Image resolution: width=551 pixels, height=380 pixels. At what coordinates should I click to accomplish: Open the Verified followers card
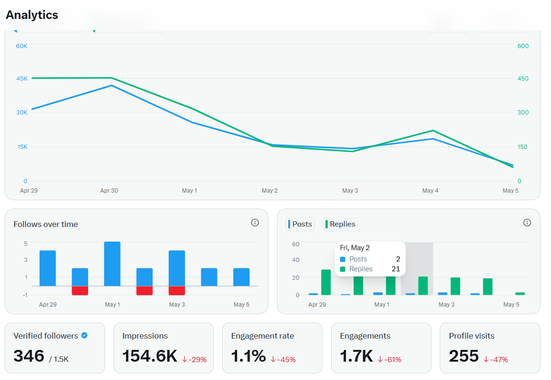coord(55,348)
